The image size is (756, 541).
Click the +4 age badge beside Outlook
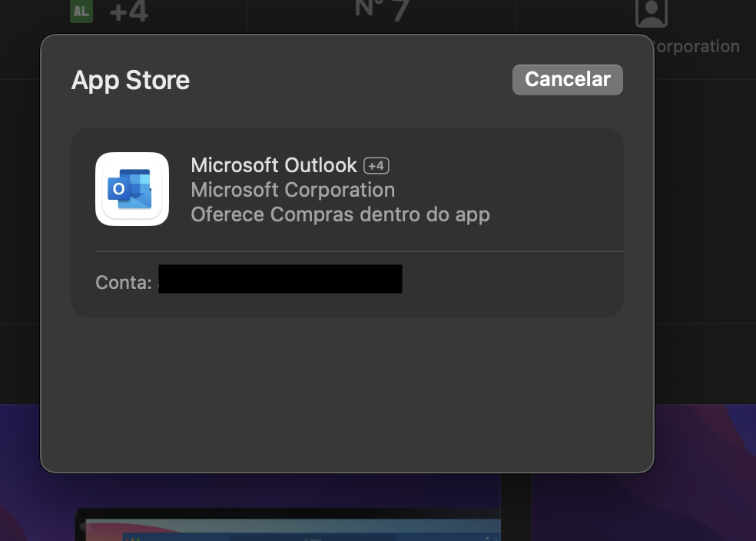point(376,166)
